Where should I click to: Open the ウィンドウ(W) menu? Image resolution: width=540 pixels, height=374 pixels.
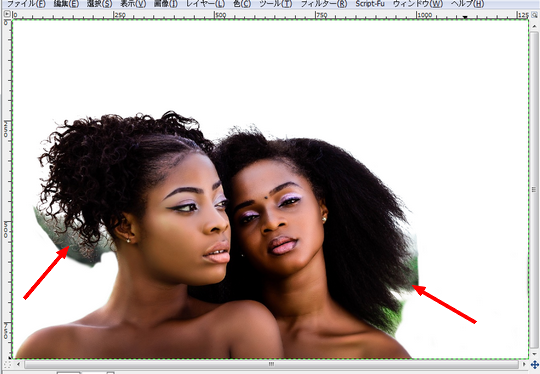pos(418,4)
